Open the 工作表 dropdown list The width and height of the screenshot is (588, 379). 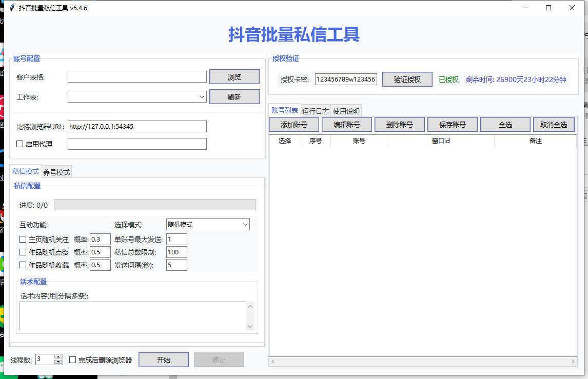click(202, 96)
